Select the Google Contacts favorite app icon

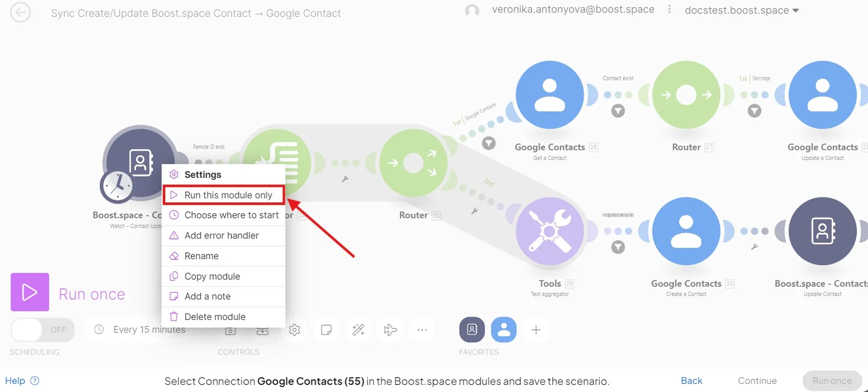(504, 330)
